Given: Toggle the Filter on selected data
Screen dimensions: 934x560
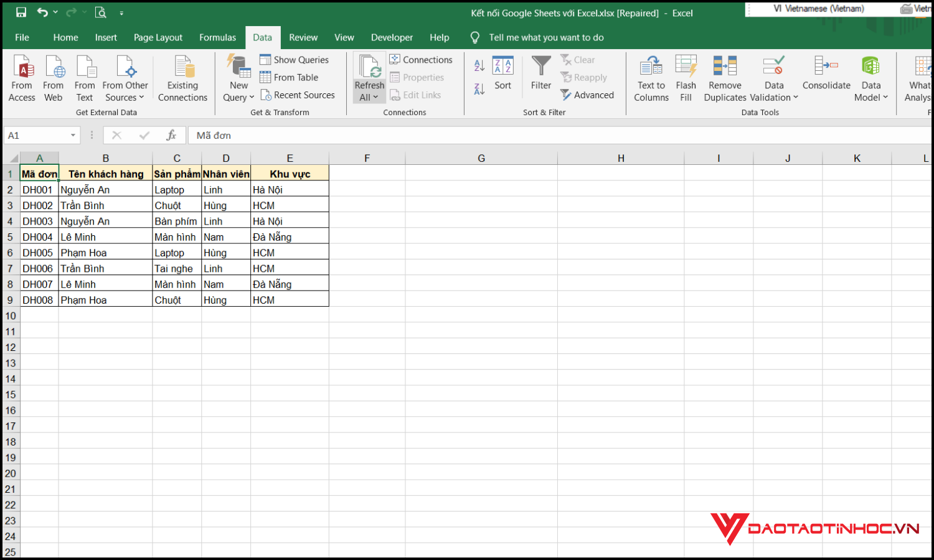Looking at the screenshot, I should [x=540, y=77].
